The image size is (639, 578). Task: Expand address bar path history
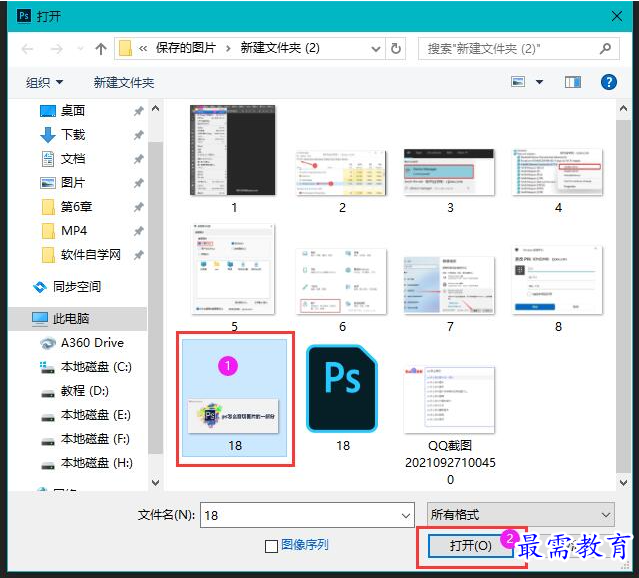click(x=376, y=49)
